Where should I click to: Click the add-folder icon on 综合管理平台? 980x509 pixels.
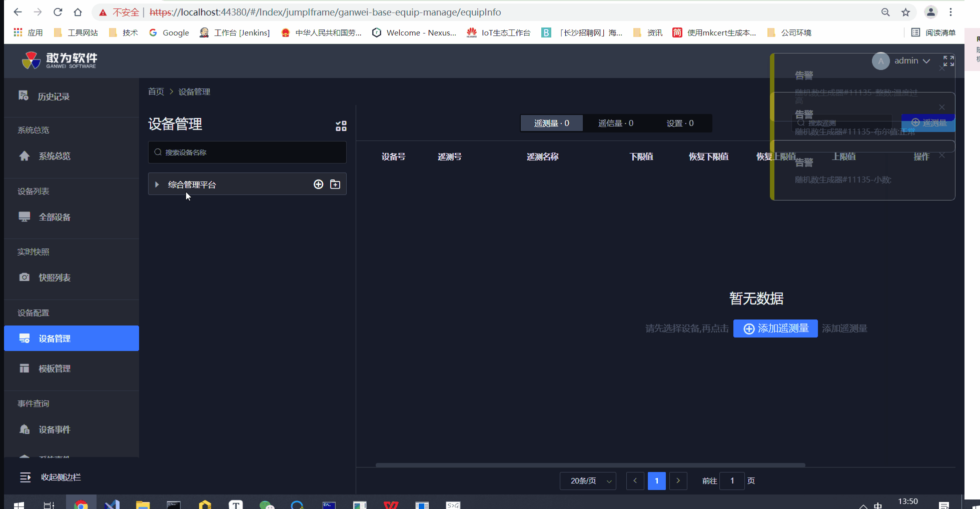pyautogui.click(x=335, y=184)
